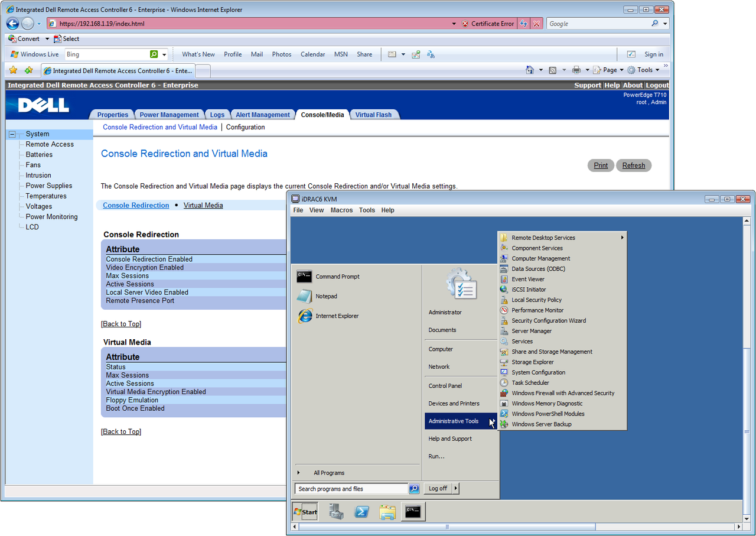Click the Logout link in iDRAC header
This screenshot has height=536, width=756.
click(657, 85)
